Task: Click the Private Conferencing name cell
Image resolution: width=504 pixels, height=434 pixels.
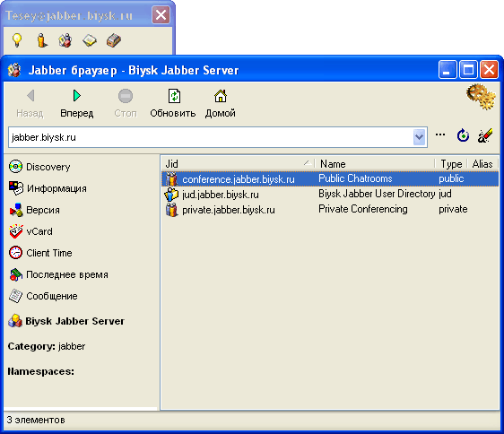Action: 363,209
